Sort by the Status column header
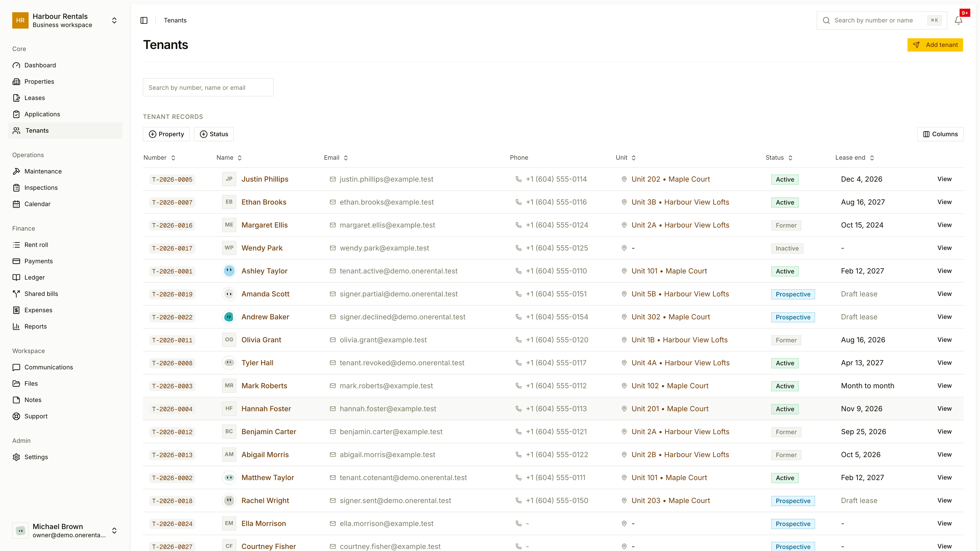 tap(779, 158)
